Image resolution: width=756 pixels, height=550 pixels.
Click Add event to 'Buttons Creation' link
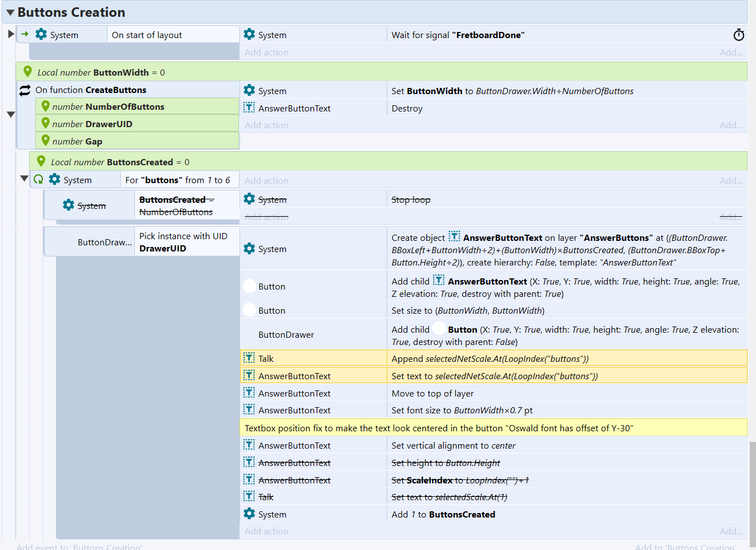click(79, 547)
